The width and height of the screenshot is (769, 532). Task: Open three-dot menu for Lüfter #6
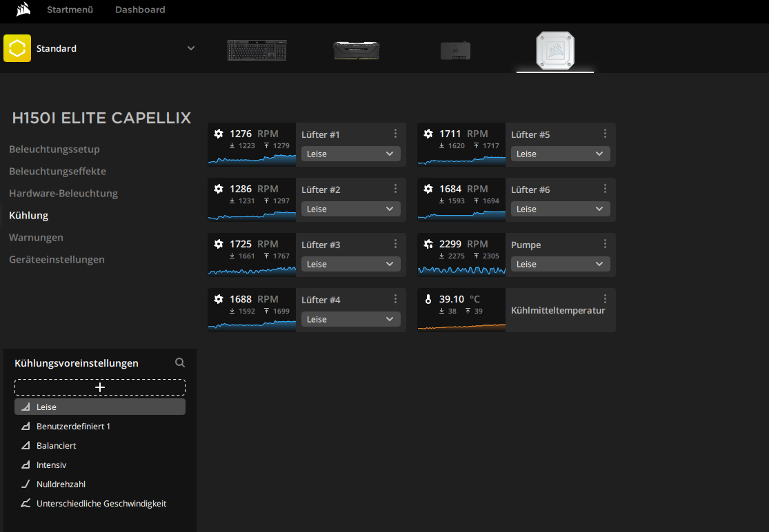(x=605, y=189)
